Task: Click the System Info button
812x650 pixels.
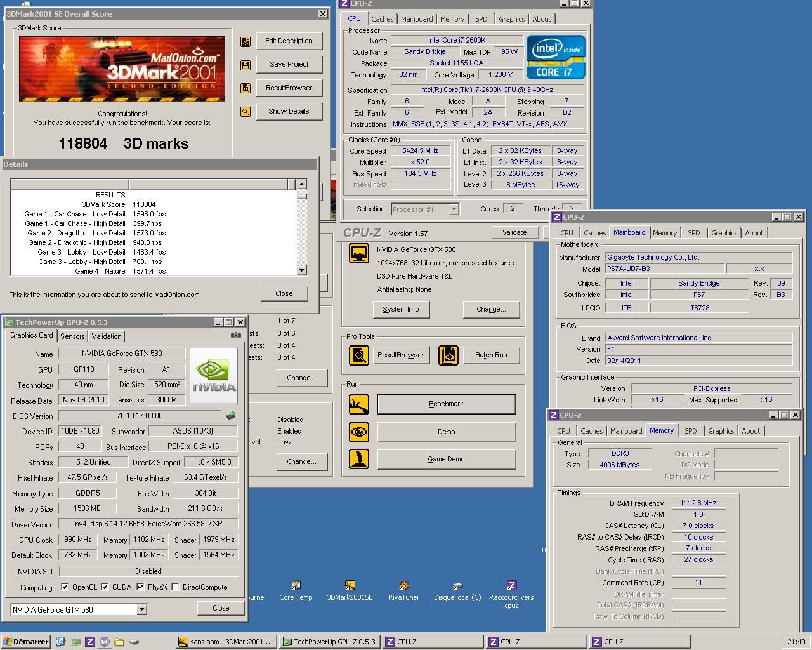Action: (401, 310)
